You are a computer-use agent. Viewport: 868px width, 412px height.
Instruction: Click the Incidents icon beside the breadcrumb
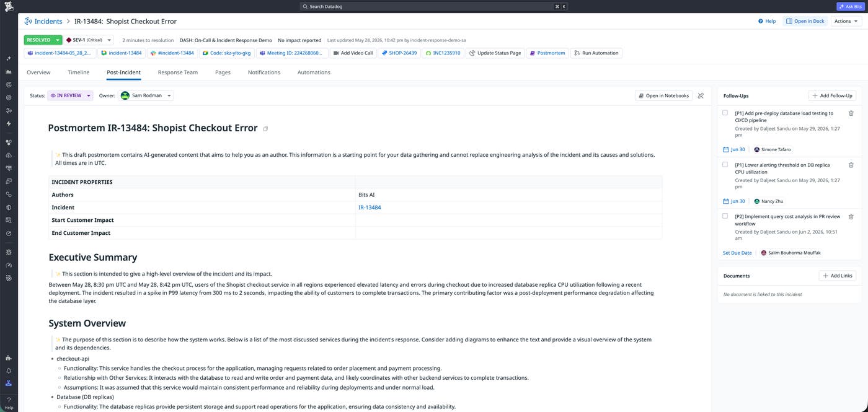pos(28,21)
